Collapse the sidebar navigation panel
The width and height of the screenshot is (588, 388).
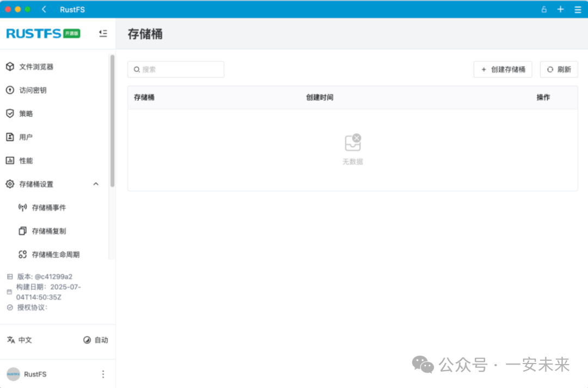pyautogui.click(x=103, y=33)
